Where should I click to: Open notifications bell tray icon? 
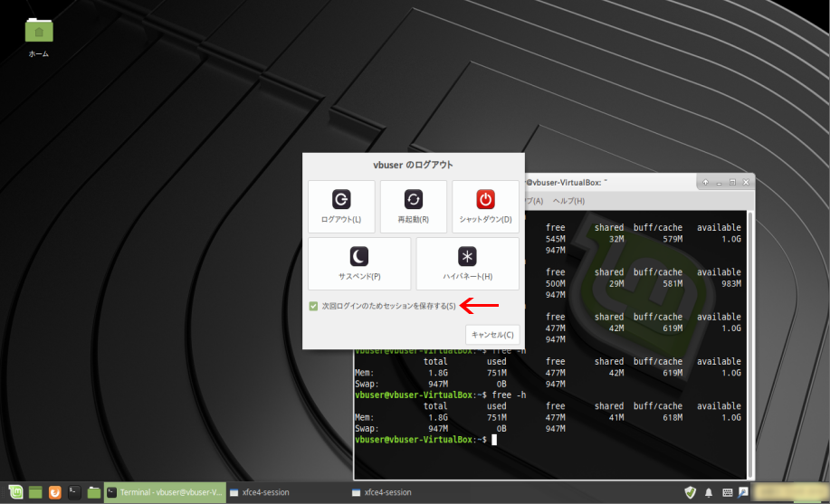[709, 493]
